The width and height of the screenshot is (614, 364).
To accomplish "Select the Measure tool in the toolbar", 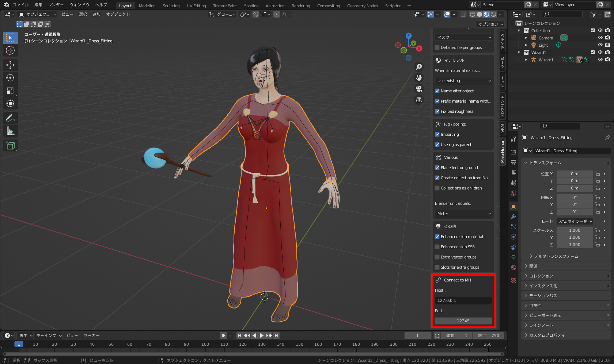I will click(x=10, y=130).
